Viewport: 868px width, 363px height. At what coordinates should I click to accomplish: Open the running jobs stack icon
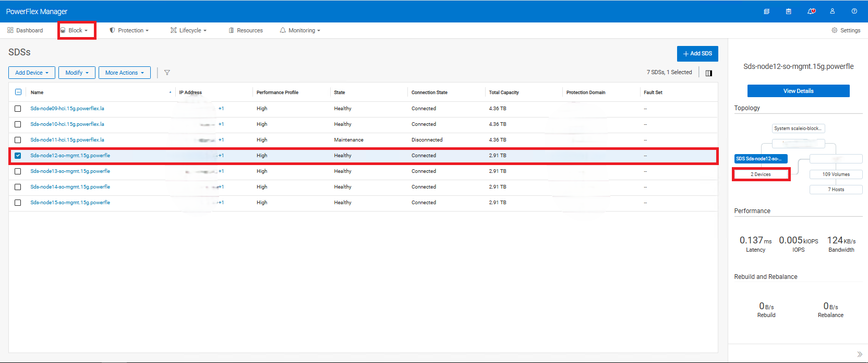coord(766,11)
